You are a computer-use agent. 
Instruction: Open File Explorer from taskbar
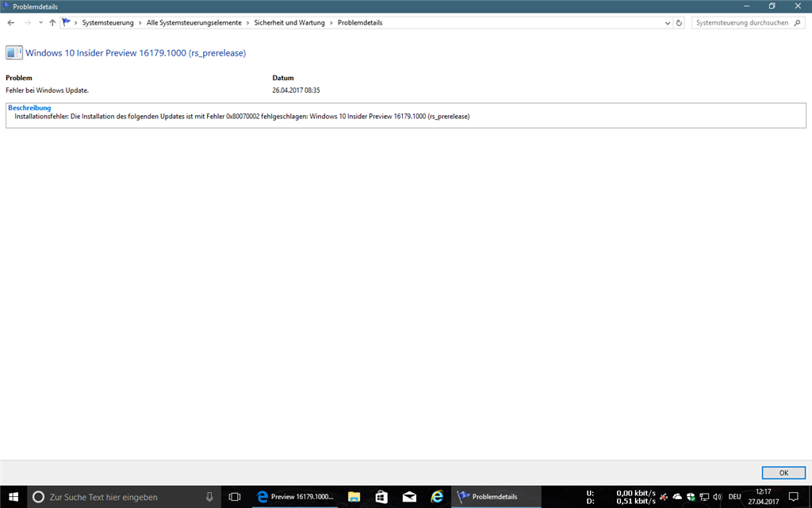pyautogui.click(x=354, y=497)
